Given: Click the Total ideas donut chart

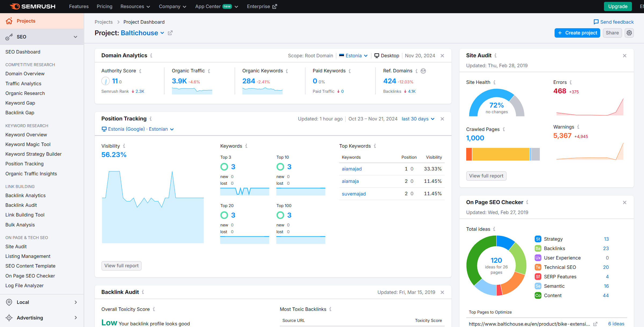Looking at the screenshot, I should [496, 266].
